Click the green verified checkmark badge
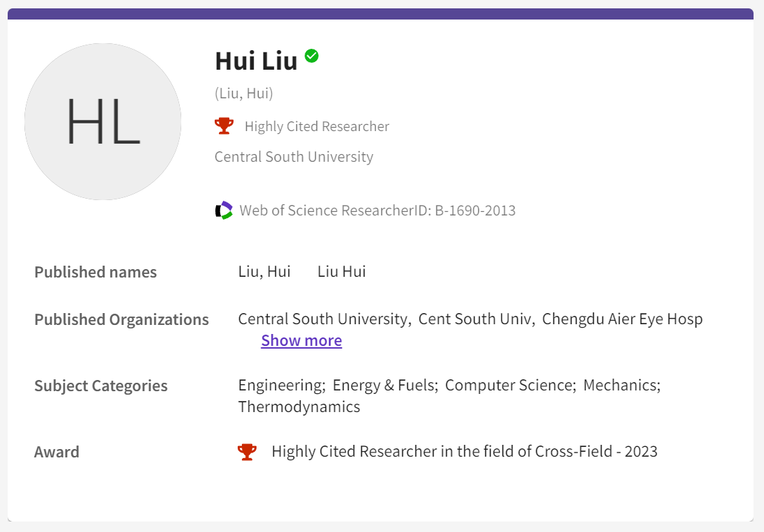The height and width of the screenshot is (532, 764). coord(312,56)
